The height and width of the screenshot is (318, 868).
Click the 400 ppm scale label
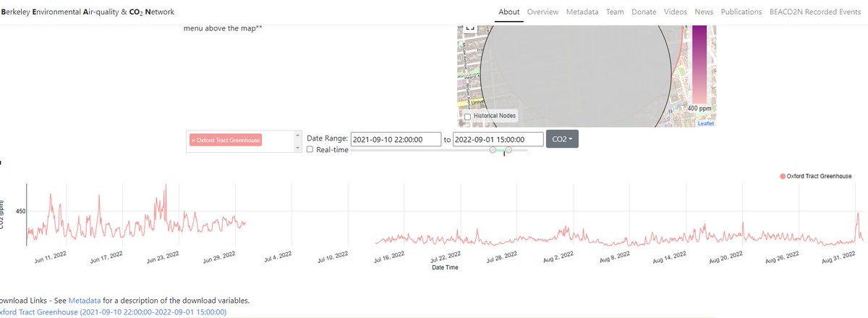pos(700,107)
